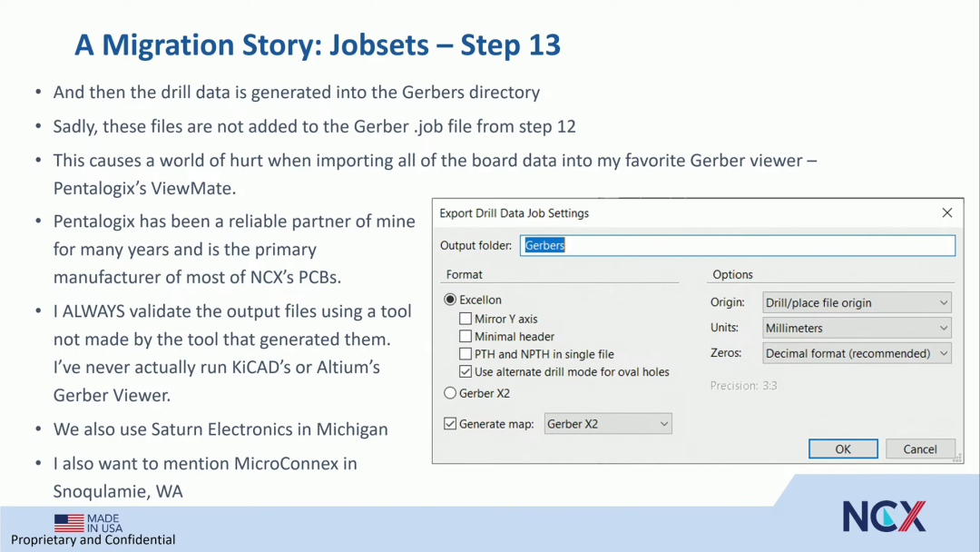Open the Units dropdown showing Millimeters

[x=857, y=328]
